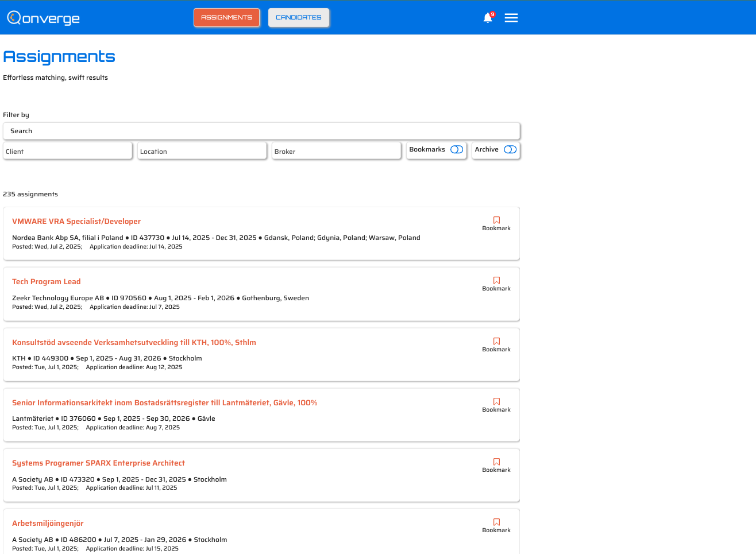
Task: Click the A Society AB ID 486200 line
Action: [119, 540]
